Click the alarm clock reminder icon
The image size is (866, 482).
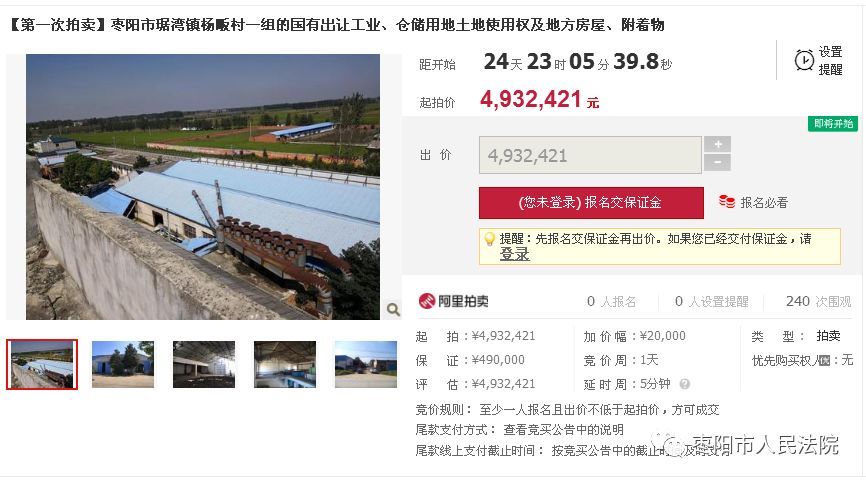(x=804, y=60)
